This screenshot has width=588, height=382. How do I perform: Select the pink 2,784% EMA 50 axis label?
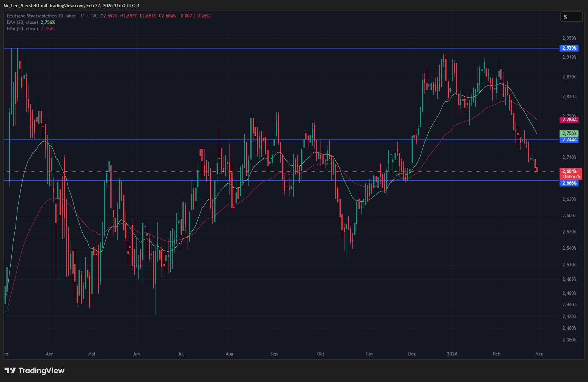coord(569,120)
